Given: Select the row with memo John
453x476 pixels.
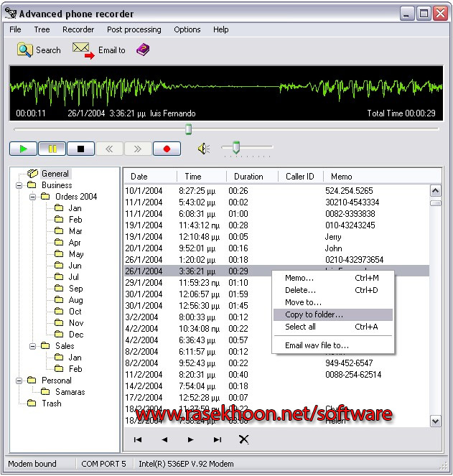Looking at the screenshot, I should (276, 248).
